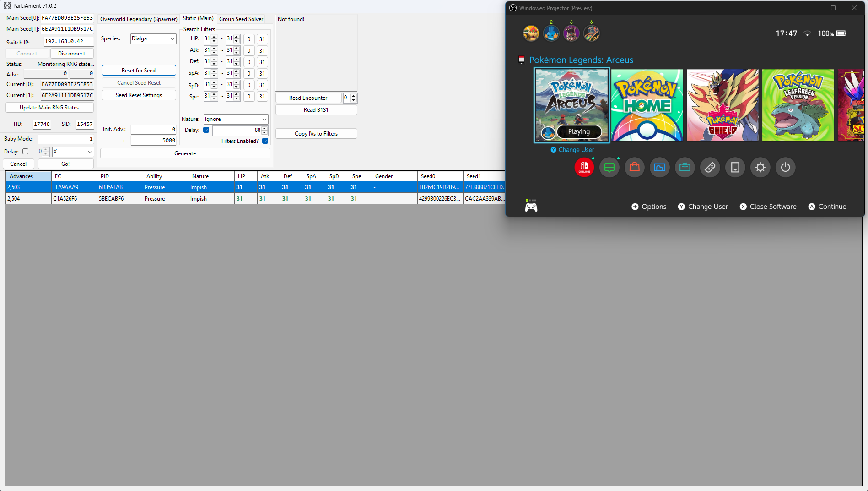Select the Pokémon Legends Arceus game tile
The image size is (868, 491).
pyautogui.click(x=571, y=105)
